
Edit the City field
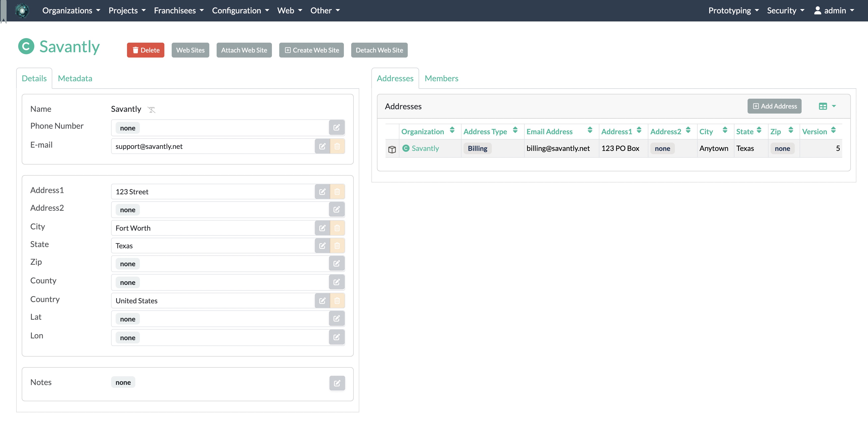pos(322,228)
